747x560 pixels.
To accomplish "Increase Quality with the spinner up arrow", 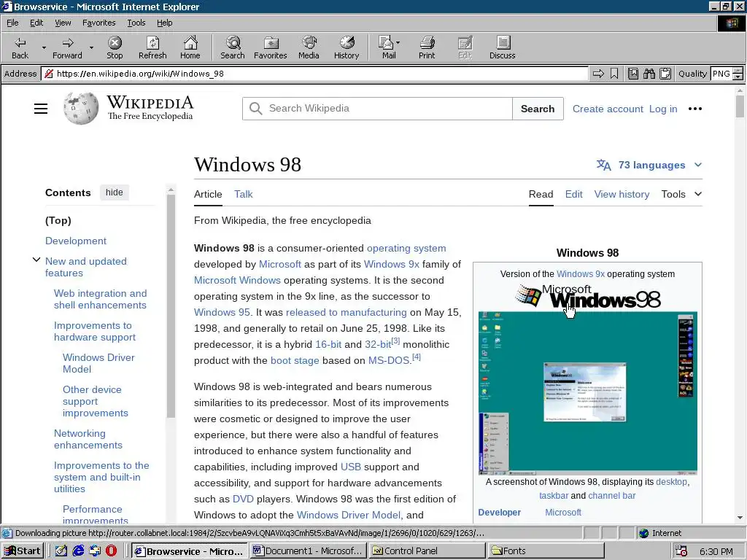I will tap(738, 71).
